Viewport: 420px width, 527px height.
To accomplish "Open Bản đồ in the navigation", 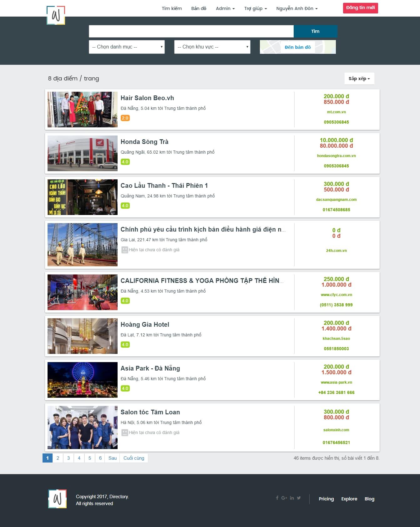I will 199,8.
